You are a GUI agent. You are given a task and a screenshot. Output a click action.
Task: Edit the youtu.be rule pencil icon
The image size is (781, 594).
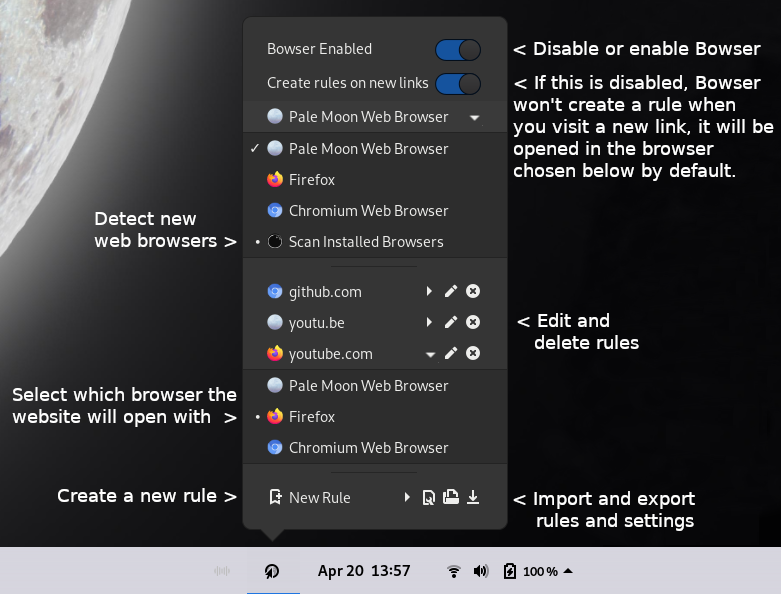pyautogui.click(x=451, y=322)
